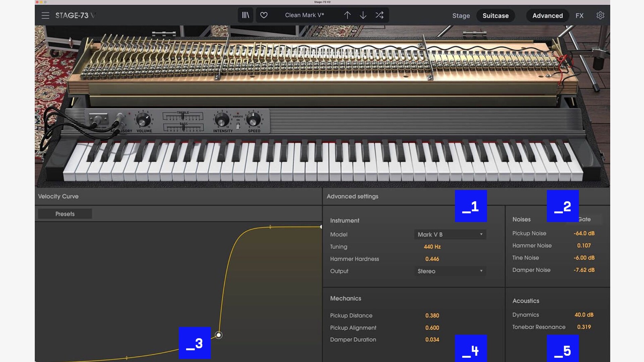
Task: Click the Damper Noise value -7.62 dB
Action: [584, 270]
